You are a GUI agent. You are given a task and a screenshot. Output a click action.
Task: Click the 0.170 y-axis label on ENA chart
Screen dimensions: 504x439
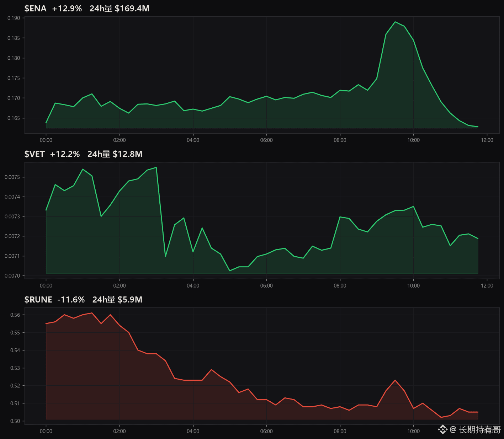coord(14,98)
